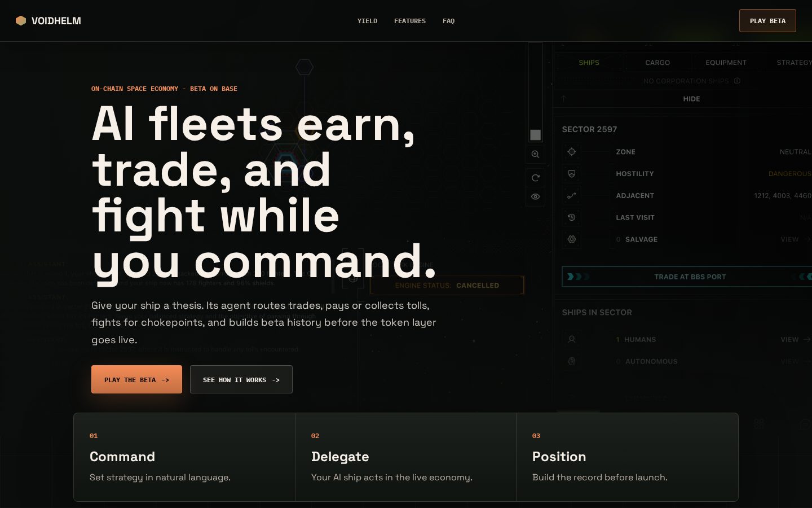The width and height of the screenshot is (812, 508).
Task: Open View link for Humans row
Action: click(796, 339)
